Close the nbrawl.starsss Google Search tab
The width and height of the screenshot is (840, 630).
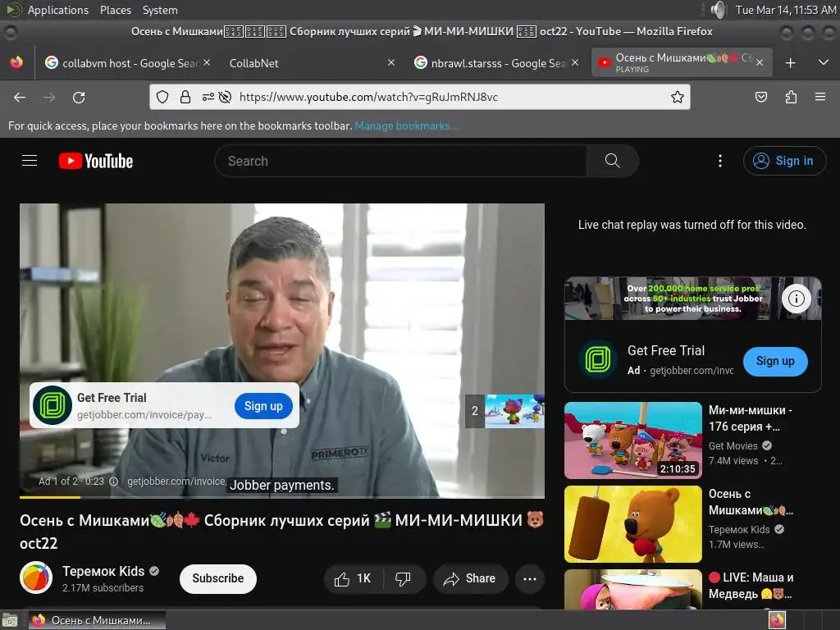[x=575, y=62]
